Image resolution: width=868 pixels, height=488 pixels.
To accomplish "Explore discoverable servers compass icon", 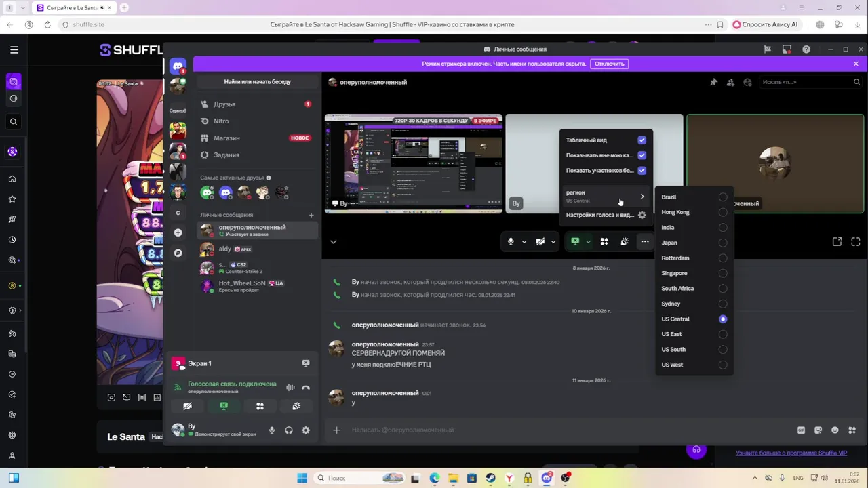I will pyautogui.click(x=178, y=253).
